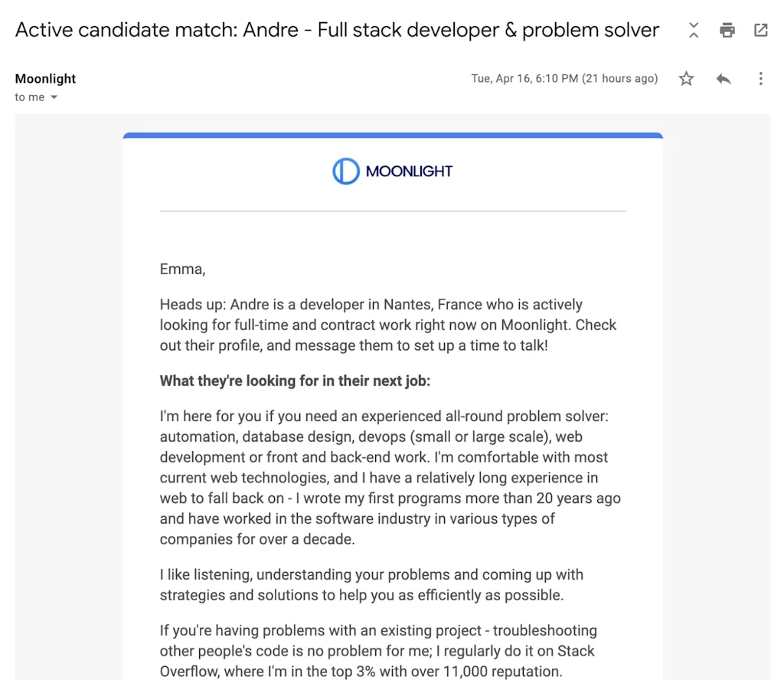The image size is (784, 680).
Task: Reply using the arrow icon
Action: (724, 79)
